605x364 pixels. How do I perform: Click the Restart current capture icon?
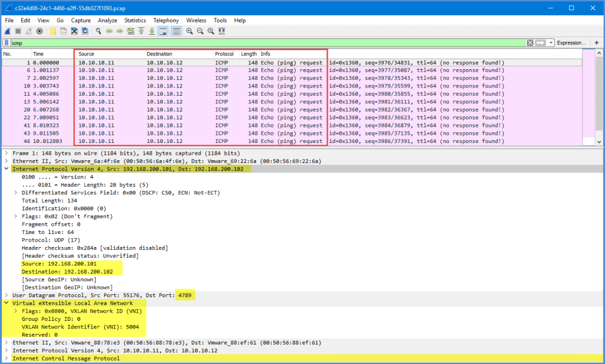click(28, 31)
